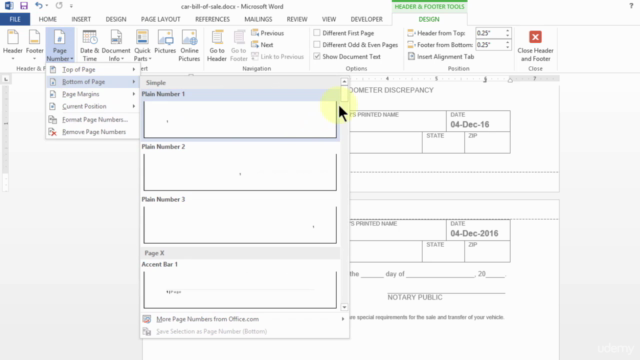Open Document Info ribbon button
The width and height of the screenshot is (640, 360).
[x=116, y=45]
